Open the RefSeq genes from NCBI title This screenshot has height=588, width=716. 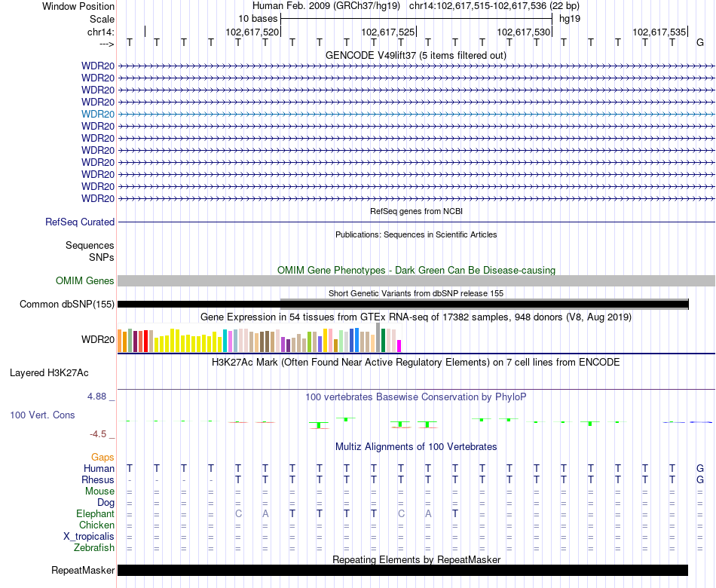pyautogui.click(x=416, y=211)
